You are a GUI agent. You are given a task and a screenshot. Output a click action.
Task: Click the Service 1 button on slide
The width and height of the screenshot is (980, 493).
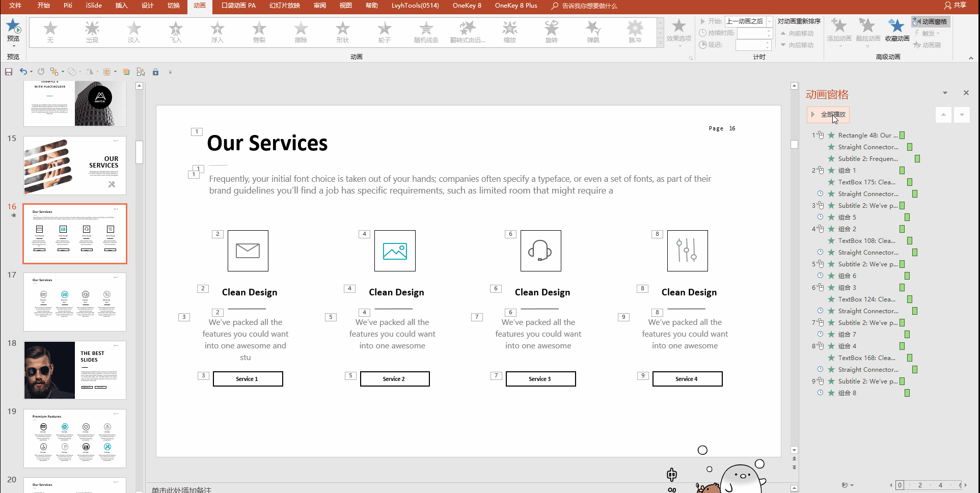pyautogui.click(x=248, y=379)
